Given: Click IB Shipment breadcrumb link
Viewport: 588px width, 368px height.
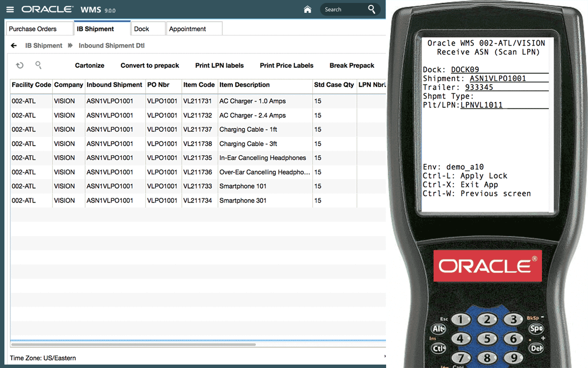Looking at the screenshot, I should click(x=44, y=46).
